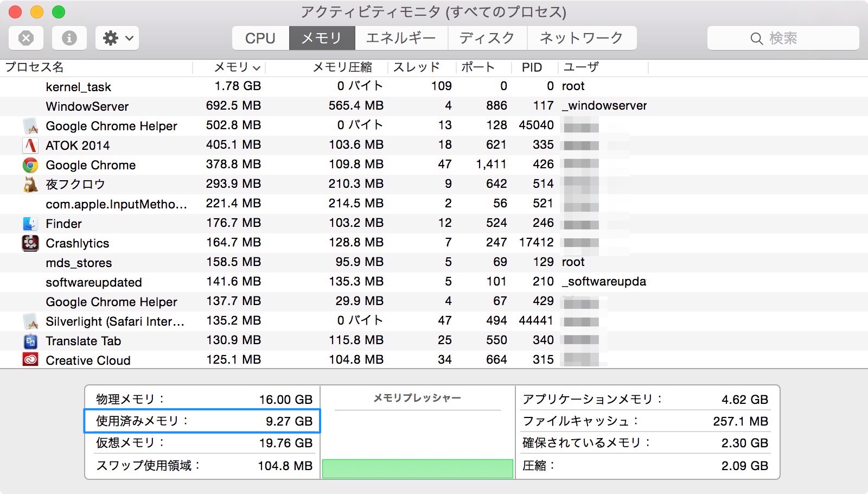868x494 pixels.
Task: Select the mds_stores process
Action: tap(79, 263)
